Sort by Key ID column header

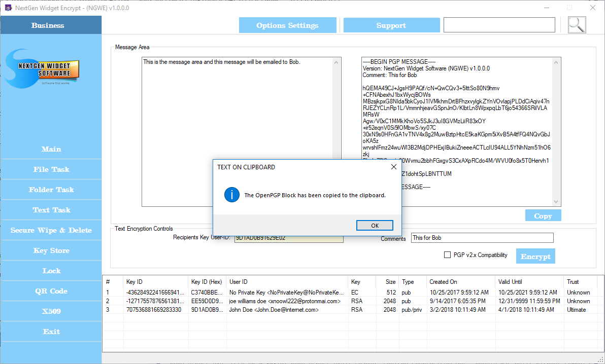(x=156, y=282)
